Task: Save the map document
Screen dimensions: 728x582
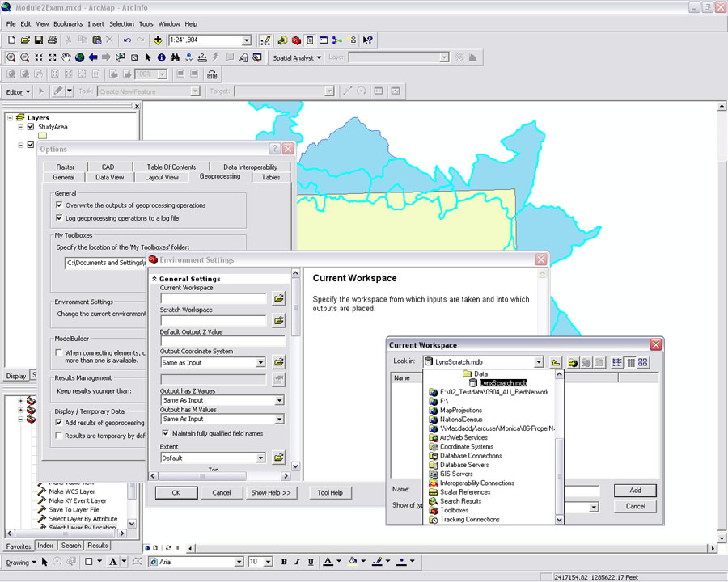Action: click(39, 40)
